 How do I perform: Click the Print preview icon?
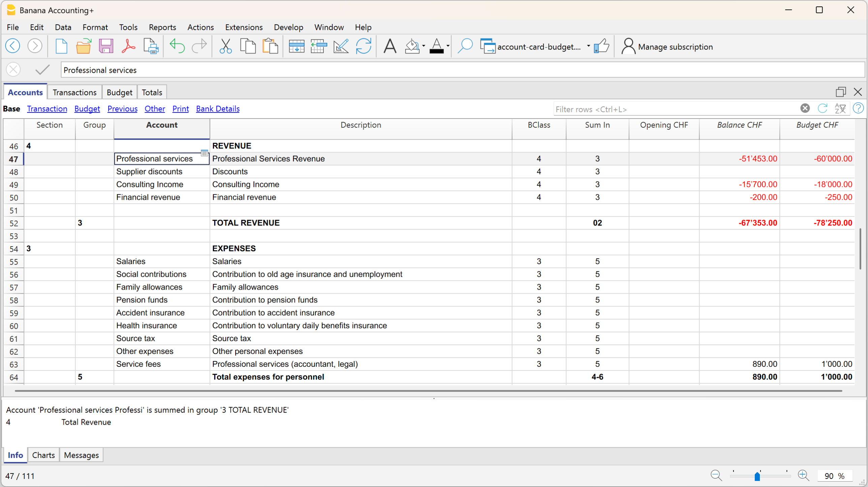[x=151, y=46]
